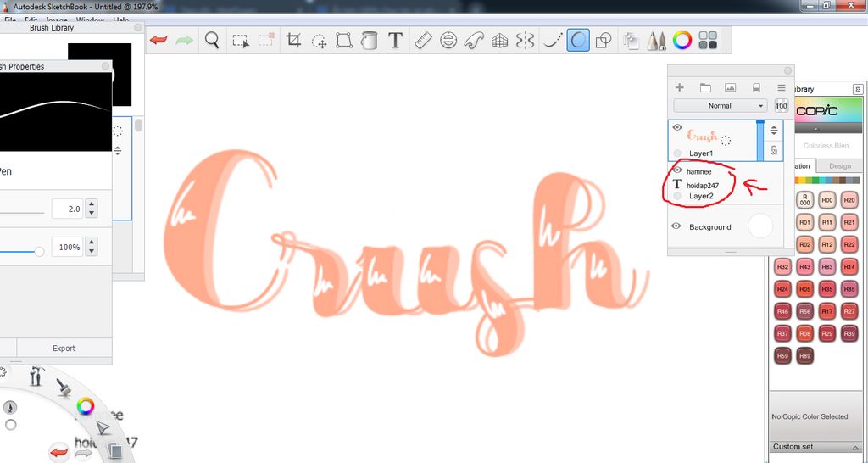Decrease brush size stepper down arrow
The height and width of the screenshot is (463, 868).
92,214
